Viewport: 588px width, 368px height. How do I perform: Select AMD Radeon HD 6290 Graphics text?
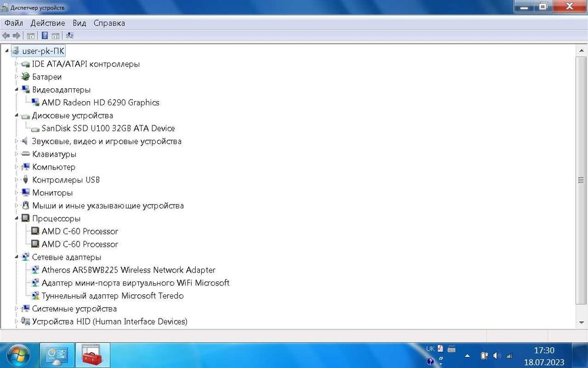(100, 102)
